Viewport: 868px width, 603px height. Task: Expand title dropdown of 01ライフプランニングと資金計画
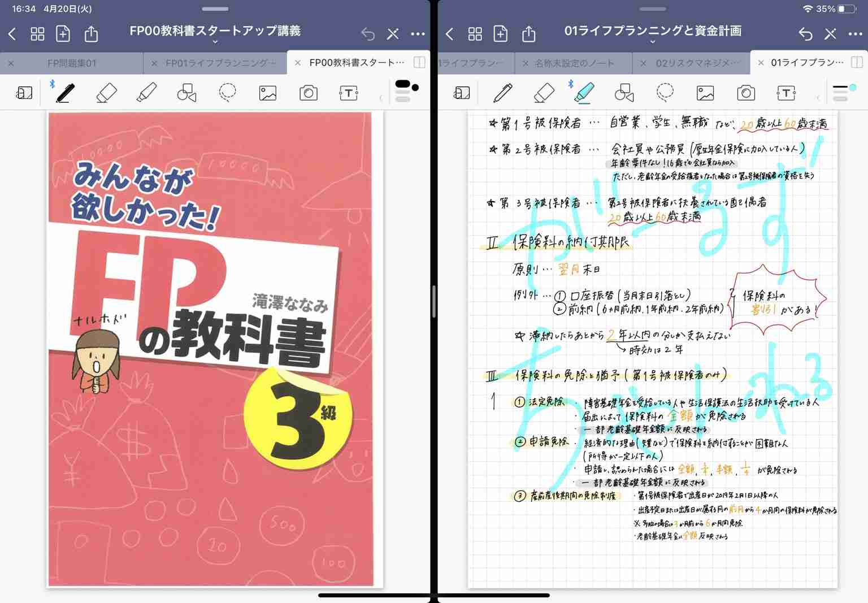(653, 42)
